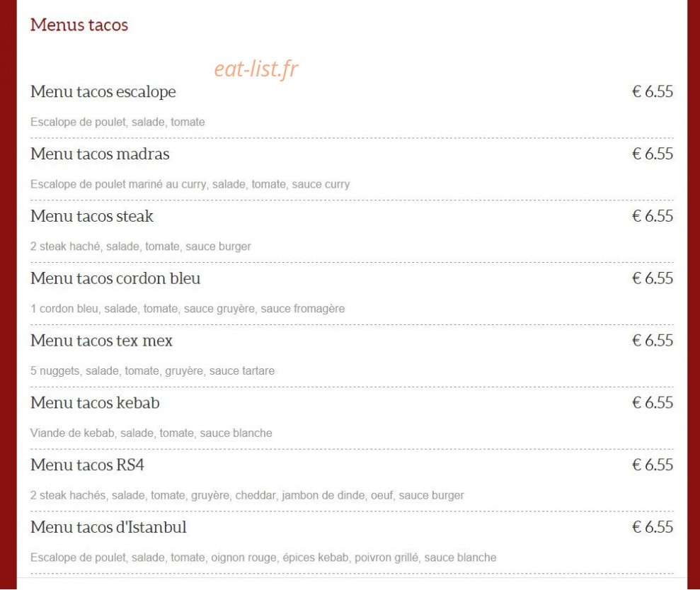This screenshot has height=590, width=700.
Task: Choose the Menu tacos steak entry
Action: 92,216
